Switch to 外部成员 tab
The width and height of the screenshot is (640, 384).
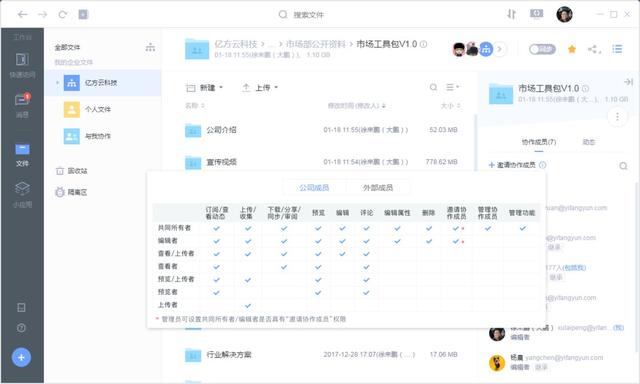(378, 188)
